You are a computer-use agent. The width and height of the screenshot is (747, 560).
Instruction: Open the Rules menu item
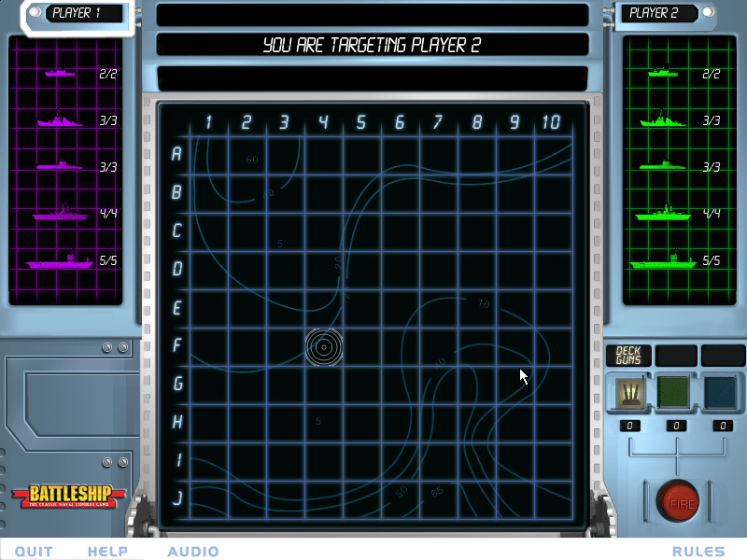pos(698,552)
